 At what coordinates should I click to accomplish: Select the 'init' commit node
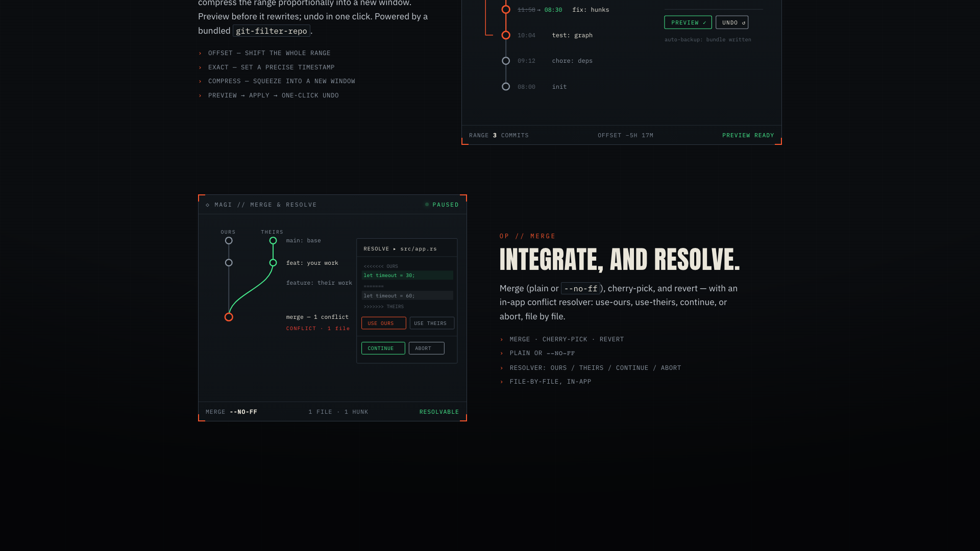[x=506, y=87]
